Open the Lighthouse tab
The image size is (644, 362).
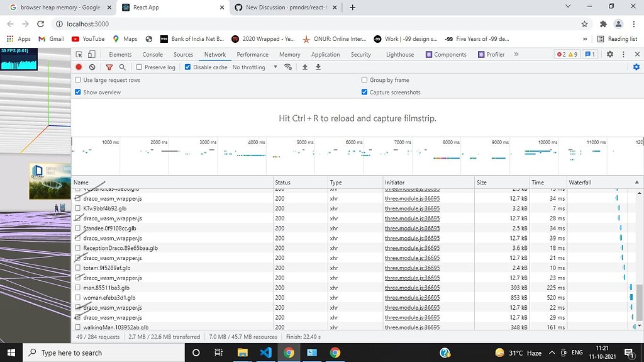click(x=399, y=54)
